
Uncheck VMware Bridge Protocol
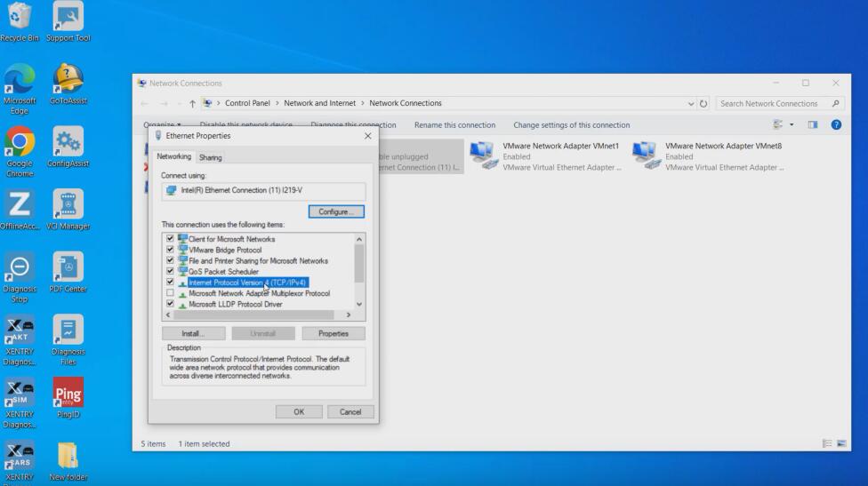[x=170, y=250]
